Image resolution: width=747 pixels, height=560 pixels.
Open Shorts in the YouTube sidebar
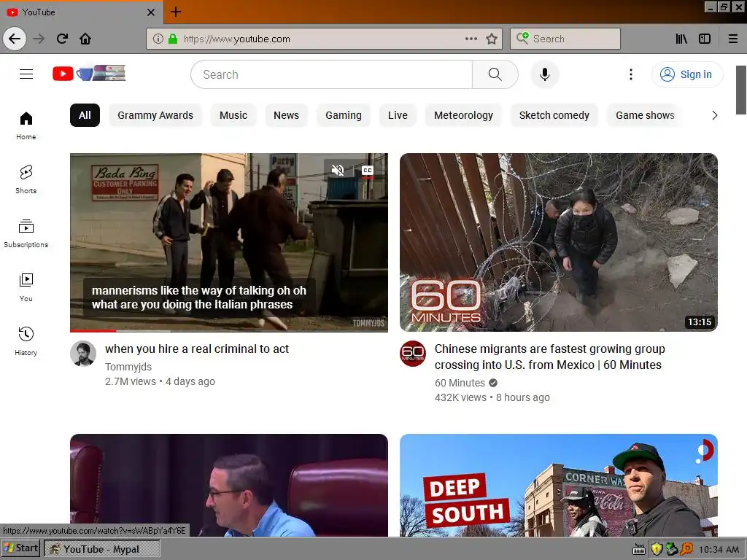tap(26, 179)
